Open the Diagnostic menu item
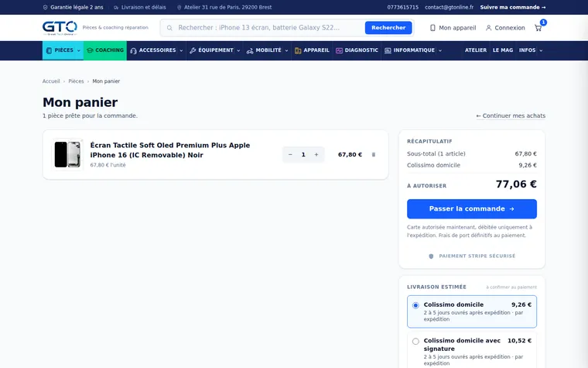This screenshot has width=588, height=368. (x=357, y=50)
